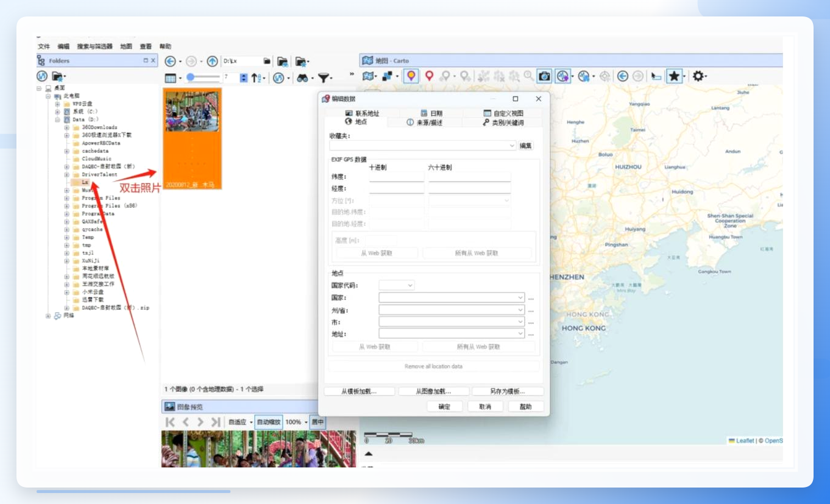Click the binoculars search icon
The image size is (830, 504).
coord(302,78)
